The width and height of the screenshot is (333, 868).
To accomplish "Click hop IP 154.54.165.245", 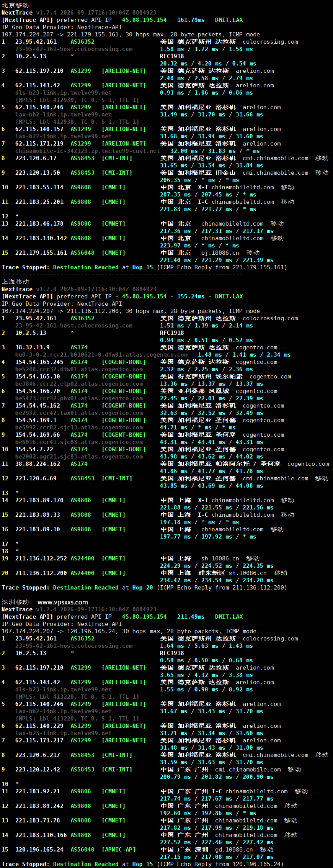I will 39,362.
